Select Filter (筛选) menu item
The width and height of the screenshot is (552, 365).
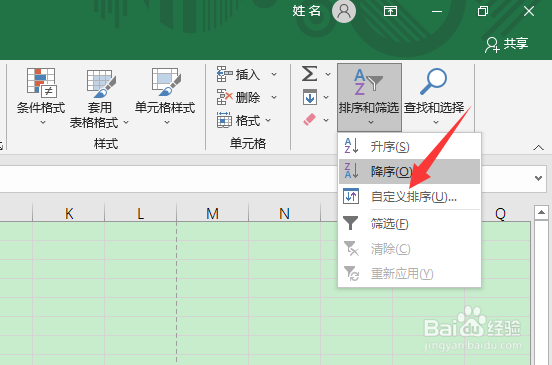pyautogui.click(x=409, y=224)
